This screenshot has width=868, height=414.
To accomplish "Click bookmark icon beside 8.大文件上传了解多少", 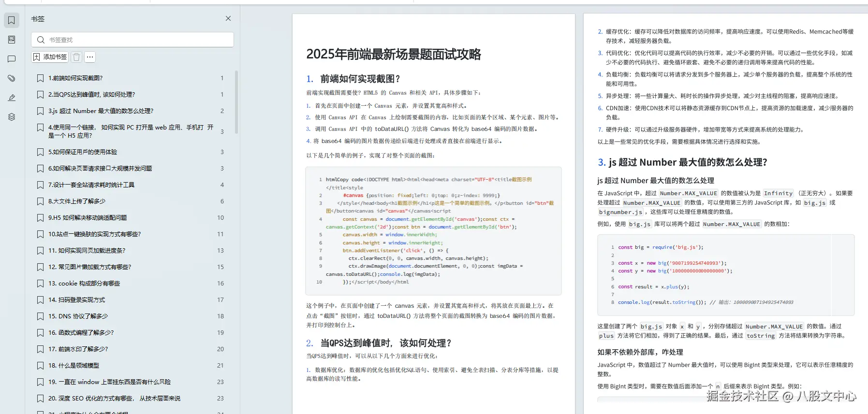I will click(41, 201).
